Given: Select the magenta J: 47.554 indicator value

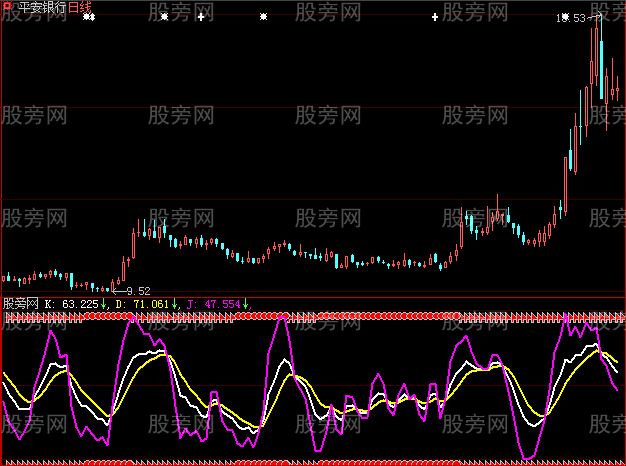Looking at the screenshot, I should (214, 303).
